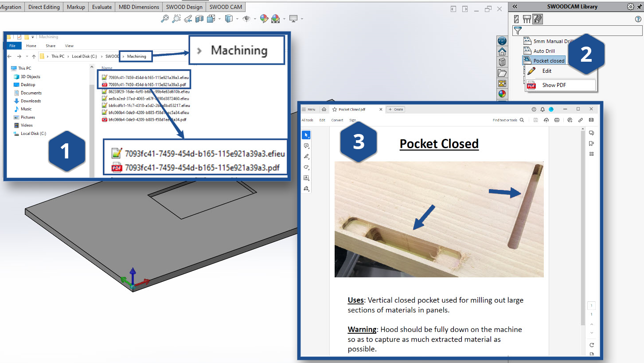This screenshot has width=644, height=363.
Task: Click the Zoom to Fit magnifier icon
Action: click(x=164, y=19)
